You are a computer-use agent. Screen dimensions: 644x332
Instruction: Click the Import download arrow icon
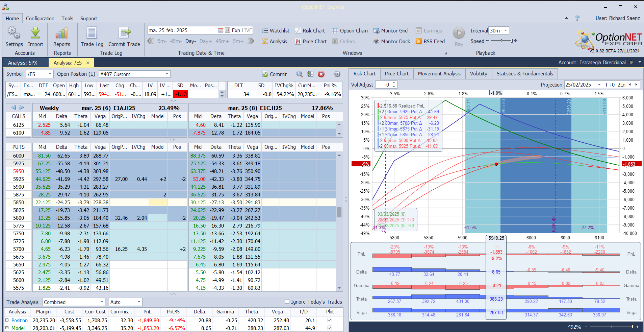coord(35,33)
